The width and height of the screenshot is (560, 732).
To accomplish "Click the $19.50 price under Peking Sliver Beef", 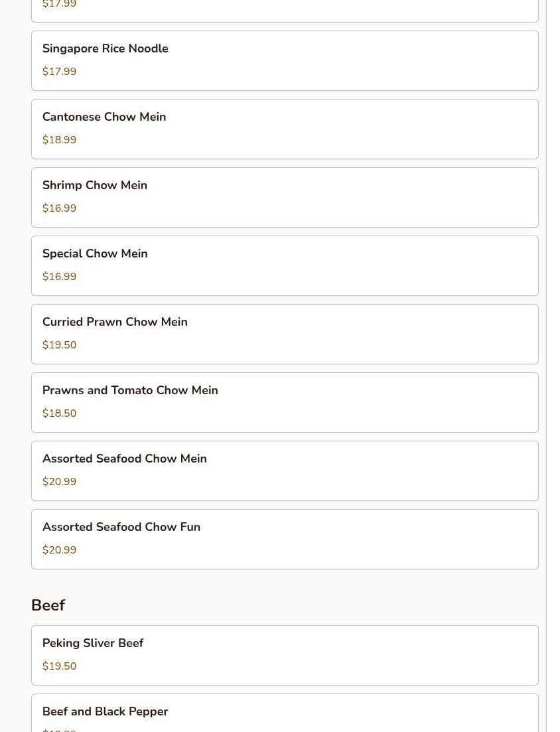I will [x=59, y=666].
